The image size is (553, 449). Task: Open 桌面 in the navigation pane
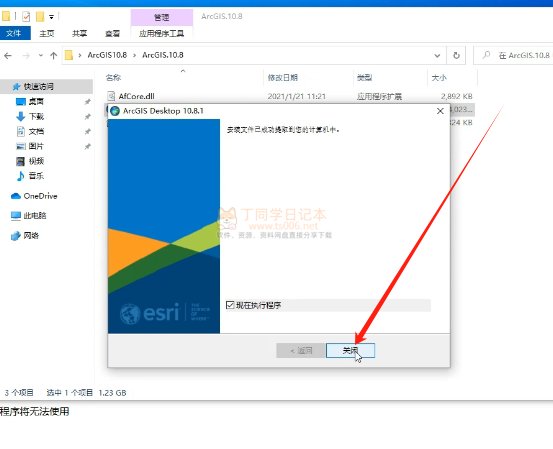36,102
